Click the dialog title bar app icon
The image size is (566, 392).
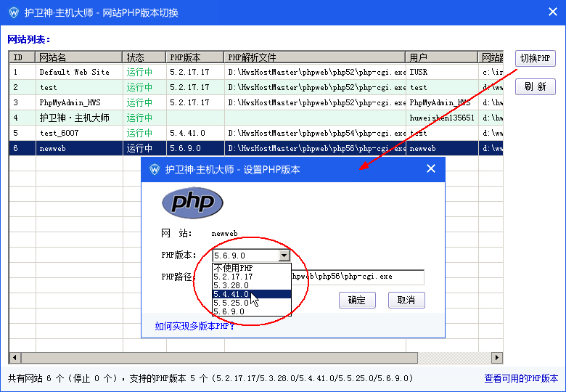(x=154, y=169)
